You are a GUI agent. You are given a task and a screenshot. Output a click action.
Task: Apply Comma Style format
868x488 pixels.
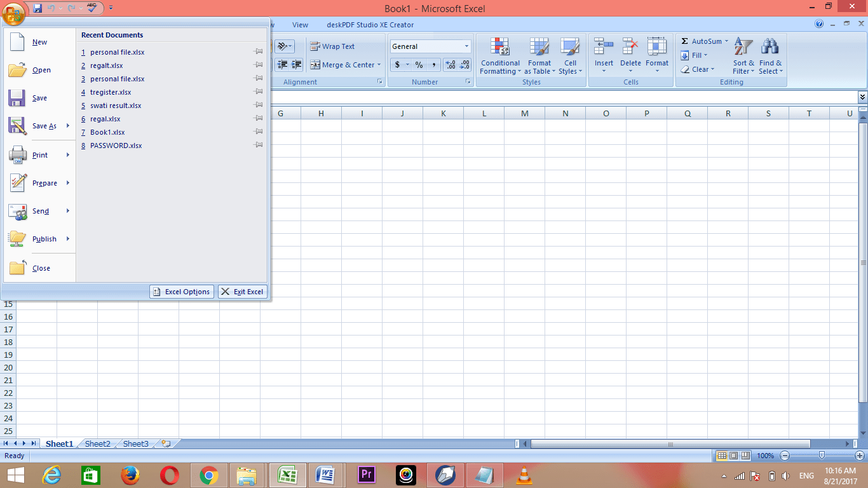433,65
